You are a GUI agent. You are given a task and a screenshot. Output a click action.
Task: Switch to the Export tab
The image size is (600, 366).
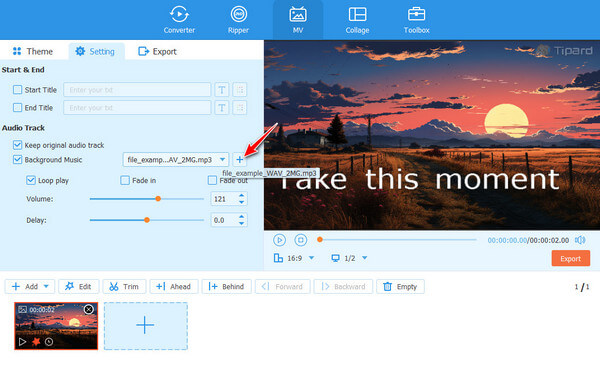coord(157,51)
